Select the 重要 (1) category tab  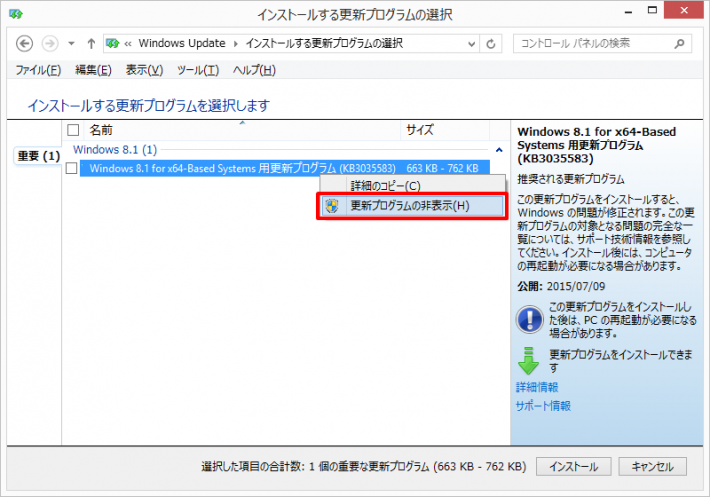[x=38, y=156]
